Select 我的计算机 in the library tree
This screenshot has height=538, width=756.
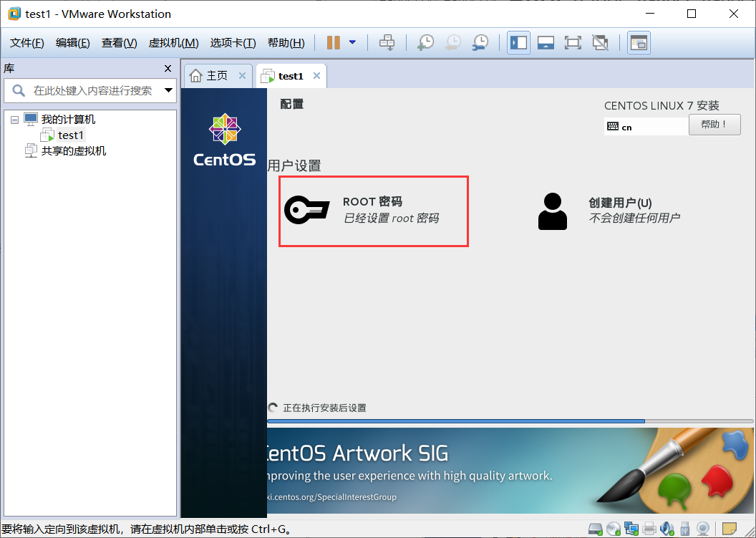click(68, 119)
